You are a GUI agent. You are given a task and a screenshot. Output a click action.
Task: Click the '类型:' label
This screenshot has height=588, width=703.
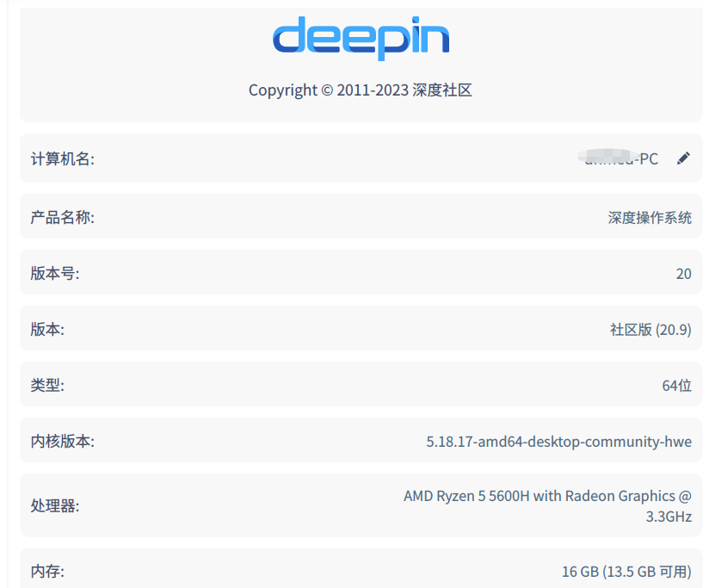click(47, 386)
